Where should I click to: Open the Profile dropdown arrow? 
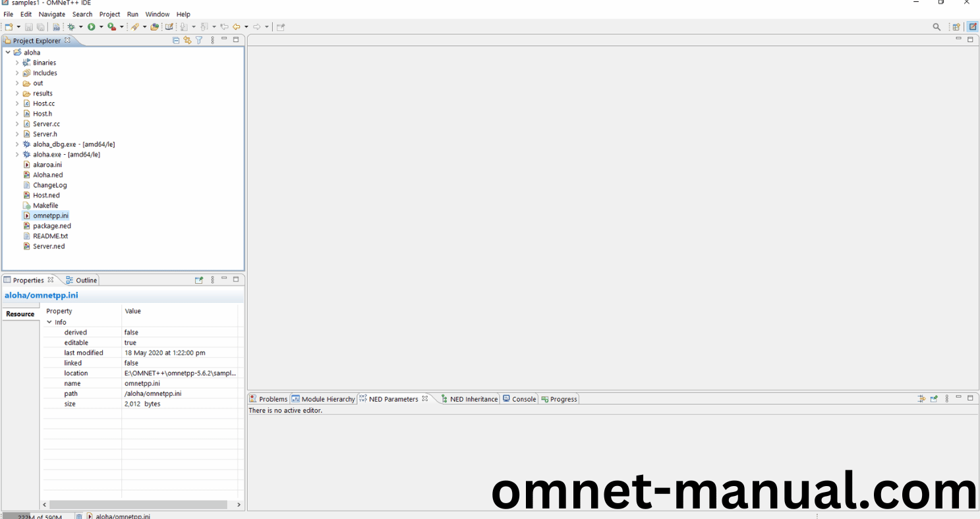[x=121, y=27]
